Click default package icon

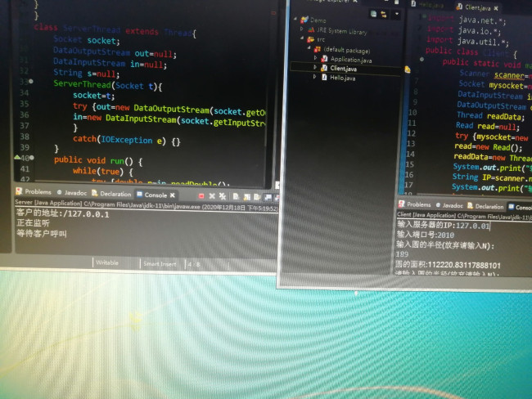[318, 49]
